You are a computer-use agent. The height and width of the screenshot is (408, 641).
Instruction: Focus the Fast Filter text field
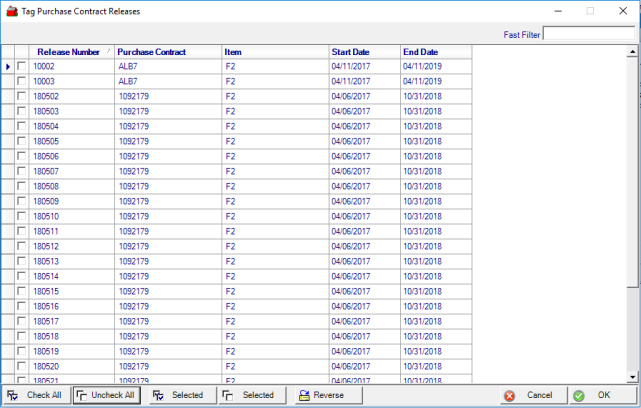click(588, 33)
